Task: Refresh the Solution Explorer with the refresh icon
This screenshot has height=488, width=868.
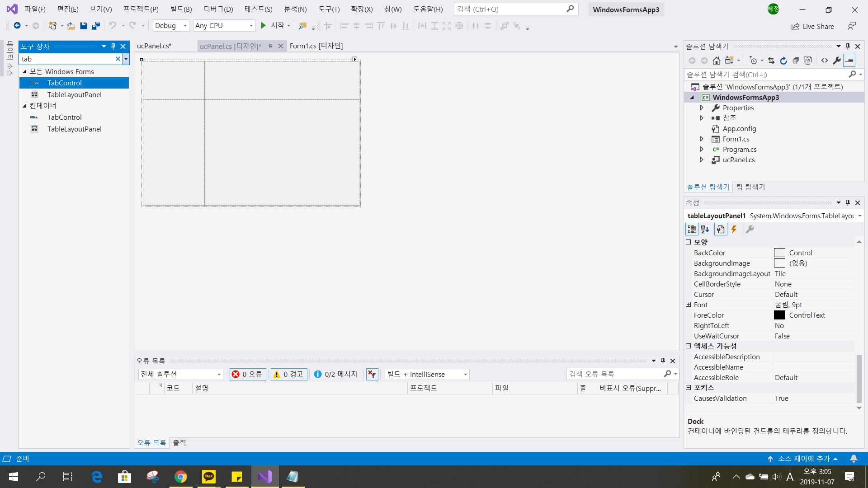Action: pos(783,61)
